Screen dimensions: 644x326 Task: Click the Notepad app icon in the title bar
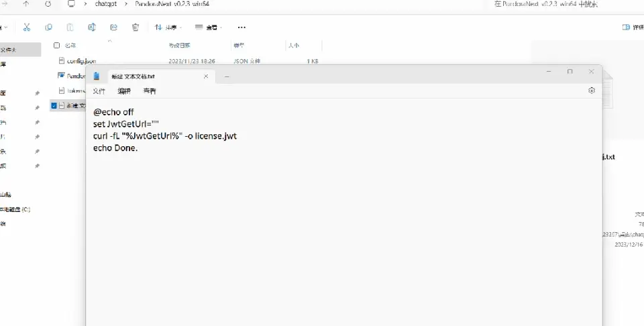pyautogui.click(x=97, y=76)
